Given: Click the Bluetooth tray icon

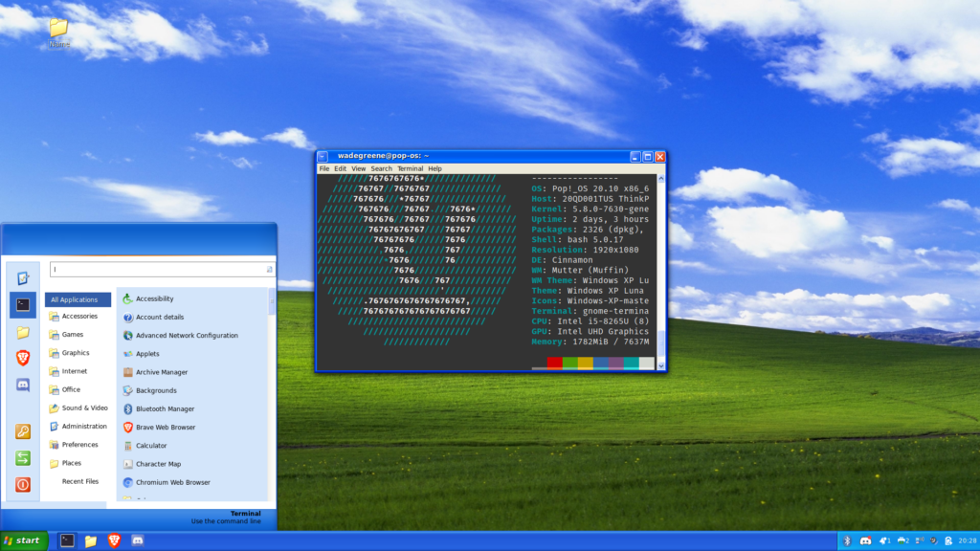Looking at the screenshot, I should click(847, 541).
